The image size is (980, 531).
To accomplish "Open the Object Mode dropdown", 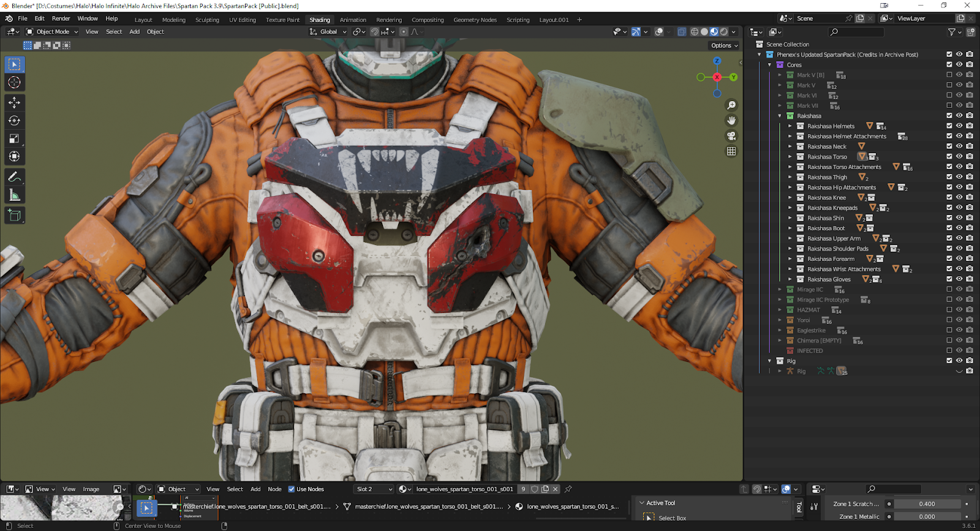I will pos(52,32).
